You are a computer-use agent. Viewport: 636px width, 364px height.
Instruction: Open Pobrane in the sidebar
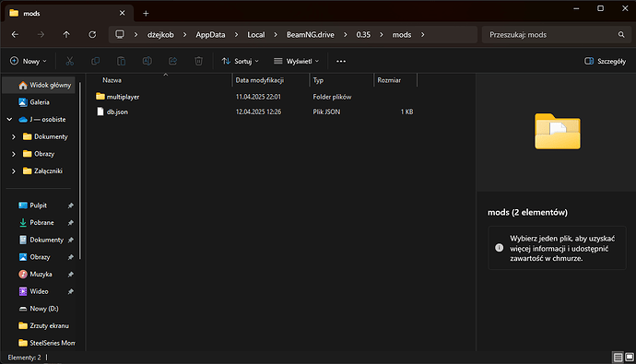pos(41,222)
